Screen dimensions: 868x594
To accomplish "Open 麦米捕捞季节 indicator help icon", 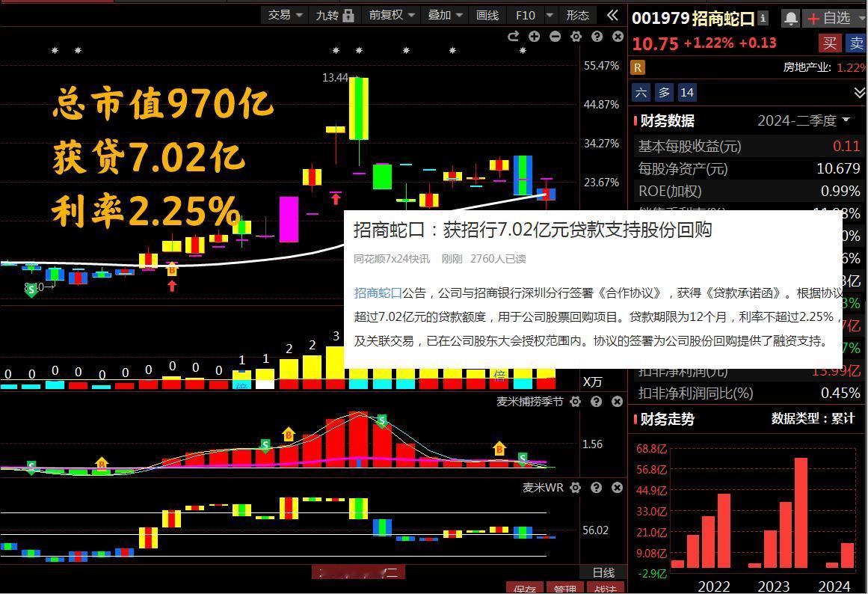I will pyautogui.click(x=596, y=402).
